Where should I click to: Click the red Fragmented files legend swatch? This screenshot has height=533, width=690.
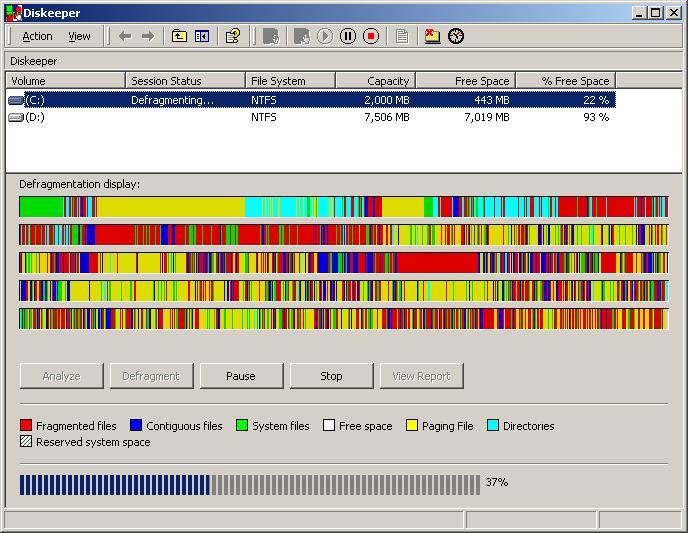pyautogui.click(x=26, y=426)
